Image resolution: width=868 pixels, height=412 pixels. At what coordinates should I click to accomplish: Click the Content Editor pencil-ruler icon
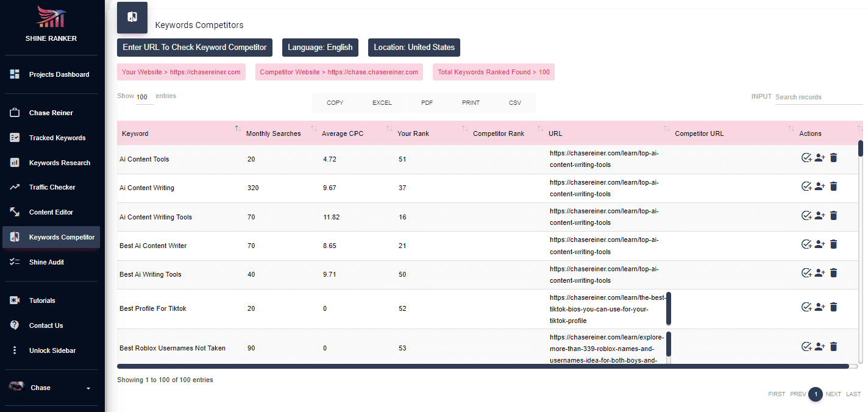[x=15, y=212]
